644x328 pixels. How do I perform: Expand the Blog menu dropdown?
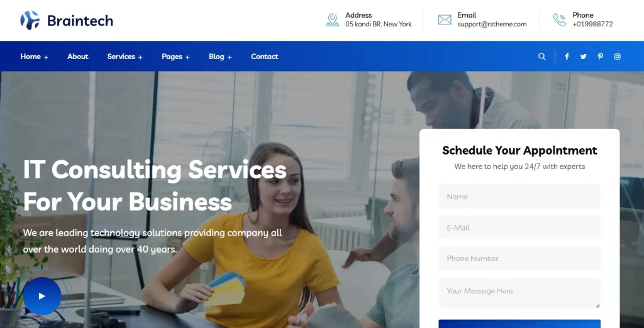coord(220,57)
